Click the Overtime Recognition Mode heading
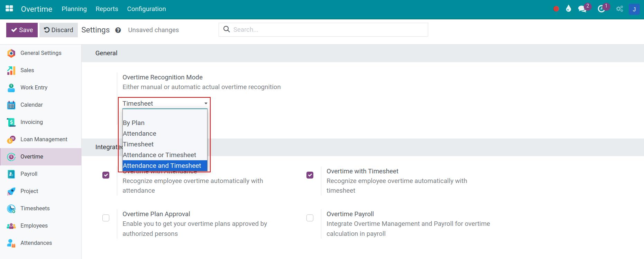The height and width of the screenshot is (259, 644). pyautogui.click(x=163, y=77)
